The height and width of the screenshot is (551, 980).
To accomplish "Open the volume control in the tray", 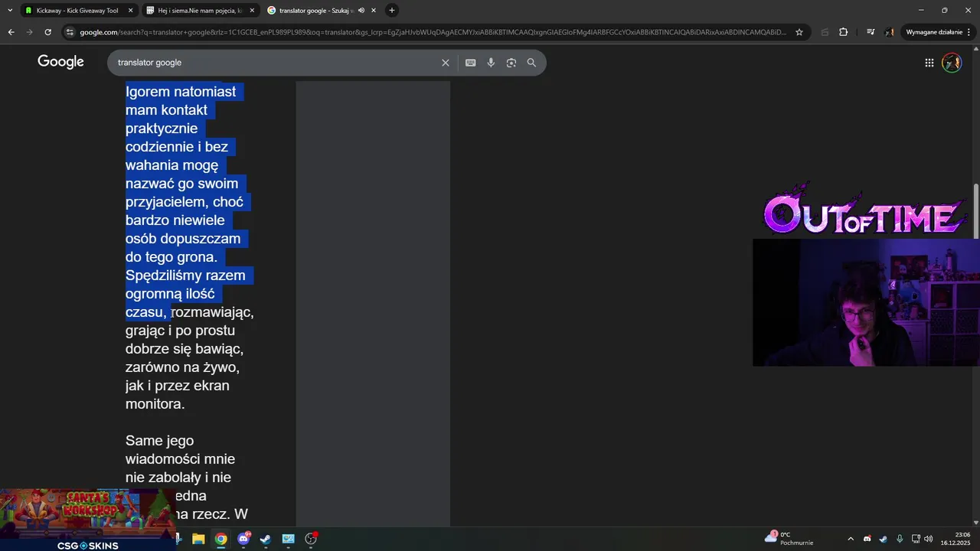I will pos(929,539).
